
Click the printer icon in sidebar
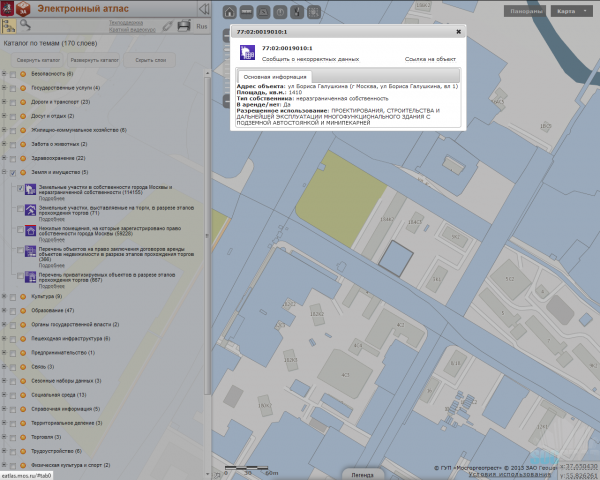click(183, 25)
